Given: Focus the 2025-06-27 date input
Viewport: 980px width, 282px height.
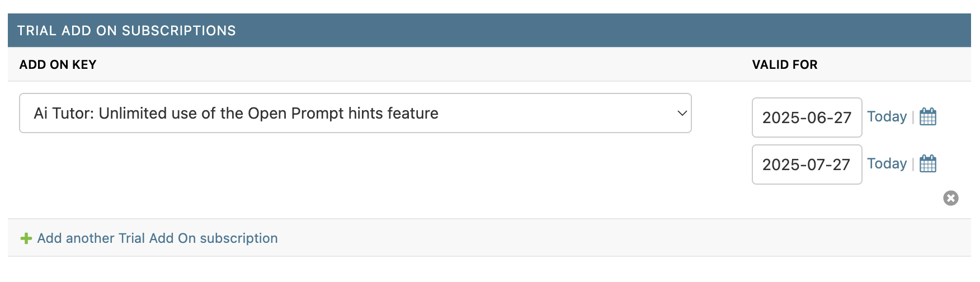Looking at the screenshot, I should pyautogui.click(x=806, y=117).
